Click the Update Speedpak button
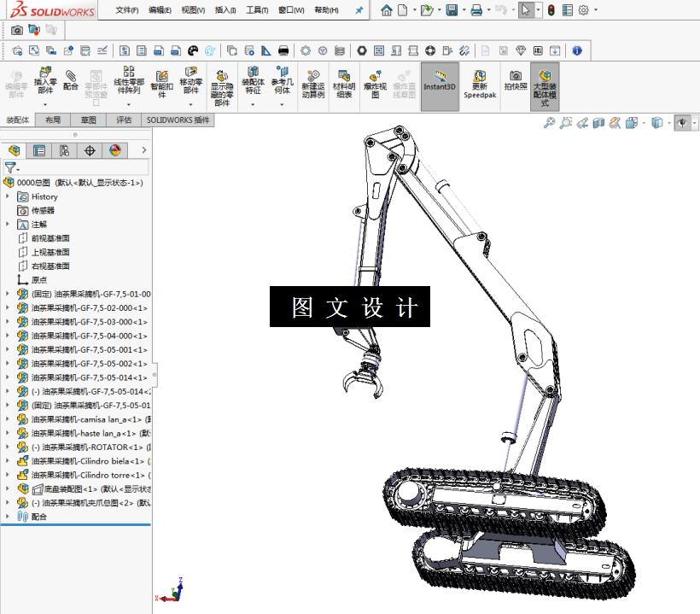The width and height of the screenshot is (700, 614). (480, 85)
